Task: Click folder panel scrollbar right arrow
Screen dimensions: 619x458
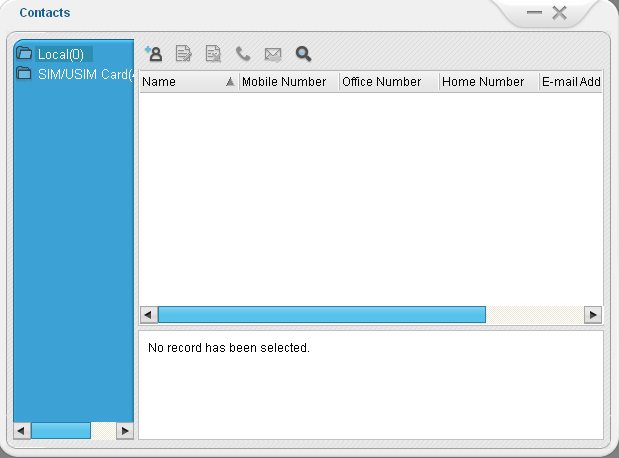Action: coord(125,431)
